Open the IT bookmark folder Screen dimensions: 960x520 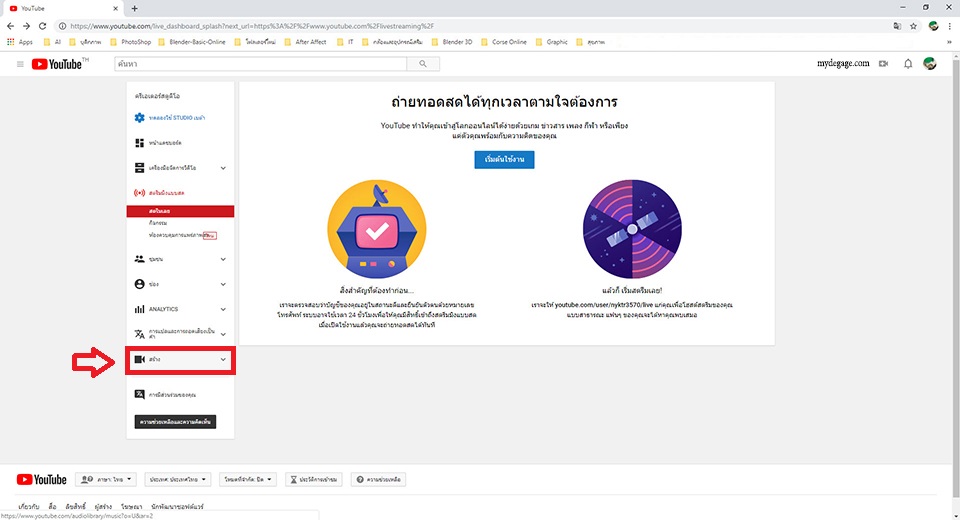345,42
